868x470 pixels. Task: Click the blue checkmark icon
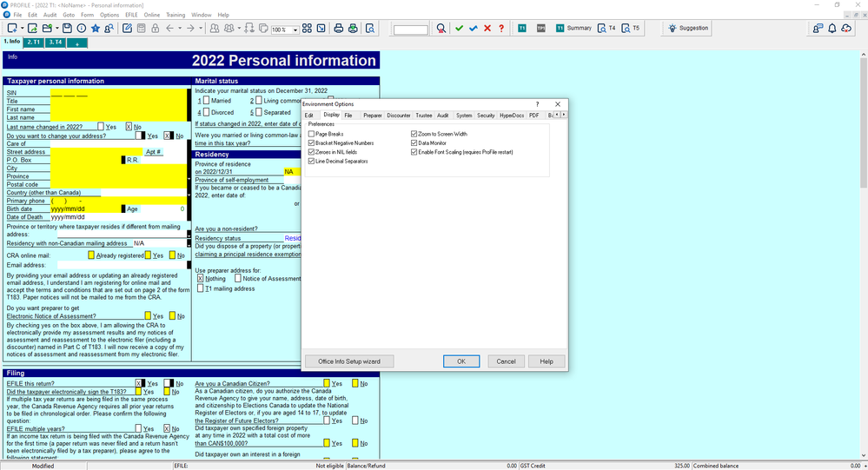474,28
